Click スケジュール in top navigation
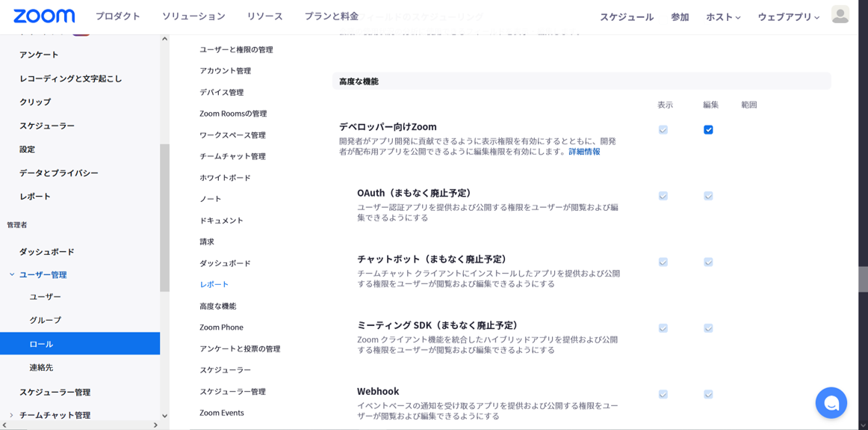This screenshot has width=868, height=430. [627, 17]
